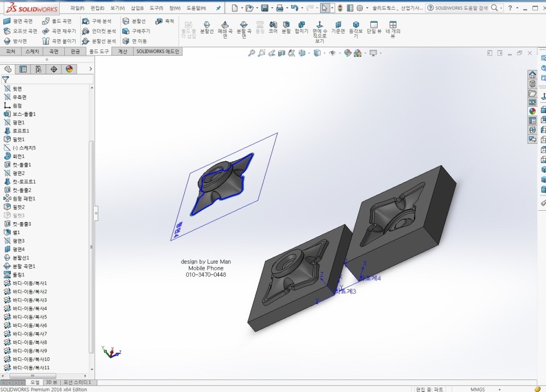
Task: Switch to the 피처 Features ribbon tab
Action: click(x=11, y=52)
